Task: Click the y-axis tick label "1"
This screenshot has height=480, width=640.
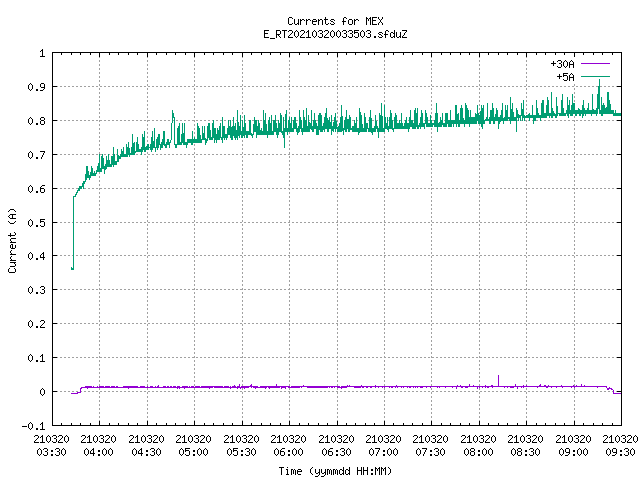Action: pyautogui.click(x=42, y=53)
